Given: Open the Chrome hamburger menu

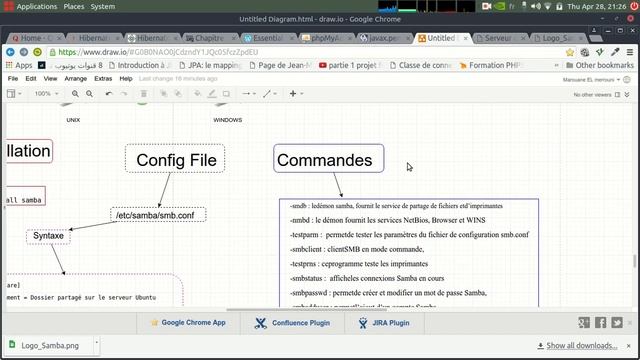Looking at the screenshot, I should 630,52.
